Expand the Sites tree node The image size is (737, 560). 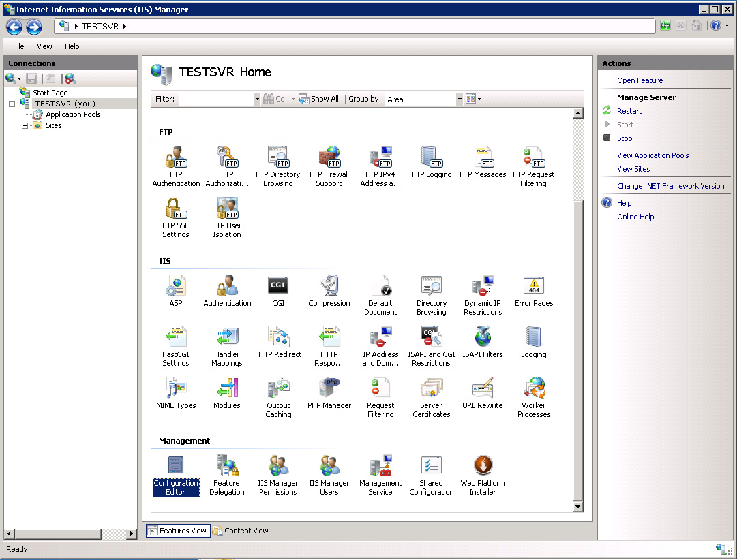point(25,125)
